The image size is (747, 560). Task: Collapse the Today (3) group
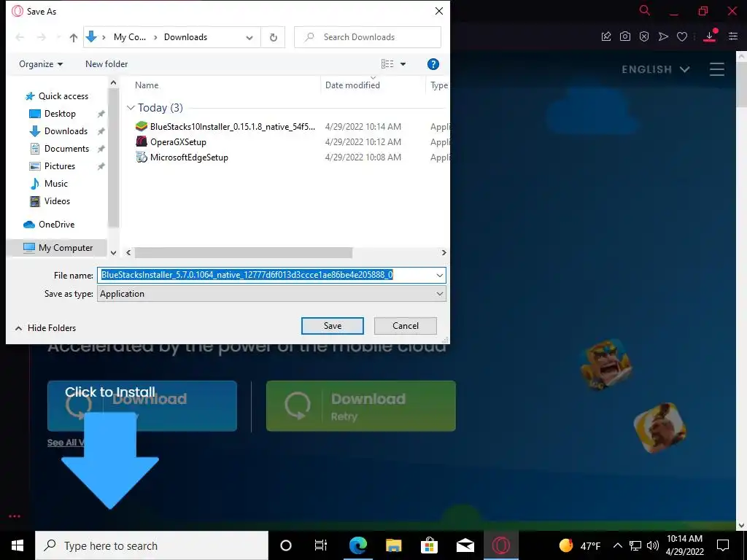click(x=131, y=108)
